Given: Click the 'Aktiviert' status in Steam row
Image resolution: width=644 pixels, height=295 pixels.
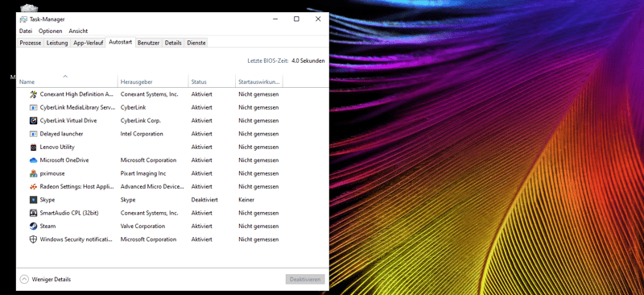Looking at the screenshot, I should pos(202,226).
